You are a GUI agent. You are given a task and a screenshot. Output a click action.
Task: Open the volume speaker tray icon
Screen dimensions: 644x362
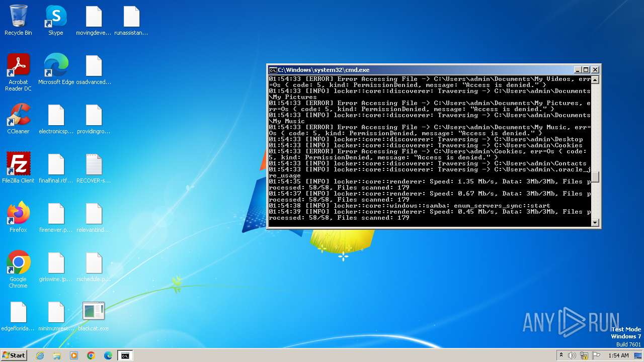572,355
